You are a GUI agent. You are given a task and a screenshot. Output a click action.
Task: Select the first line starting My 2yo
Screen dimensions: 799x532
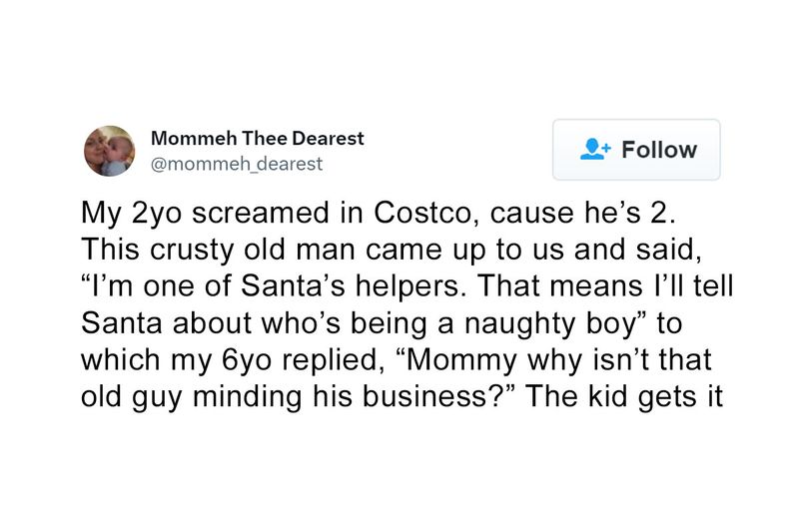coord(379,214)
